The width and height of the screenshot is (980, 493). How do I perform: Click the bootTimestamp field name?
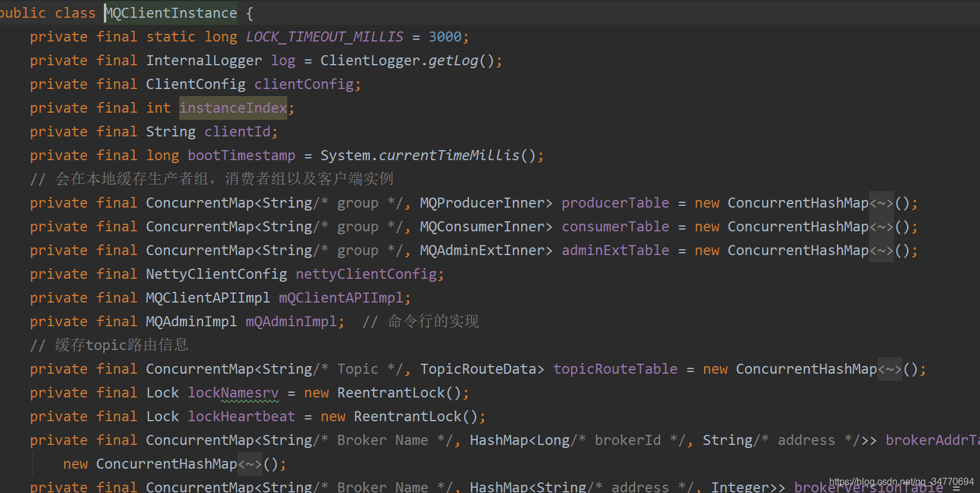[x=242, y=155]
